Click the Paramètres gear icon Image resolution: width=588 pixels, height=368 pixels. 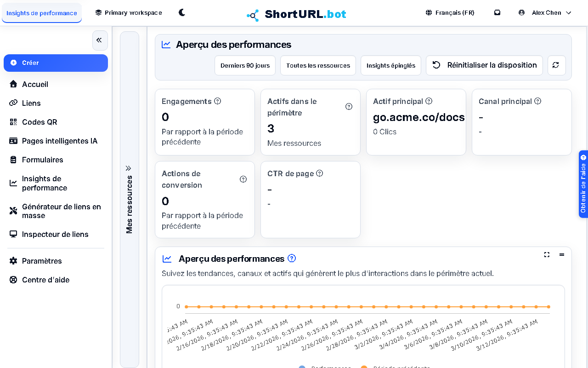click(13, 261)
